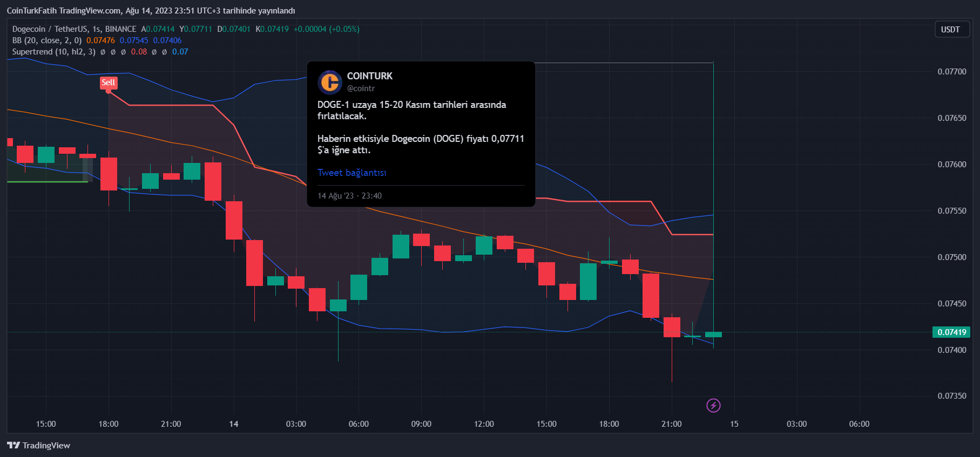980x457 pixels.
Task: Click the 18:00 time label right of 12:00
Action: (609, 424)
